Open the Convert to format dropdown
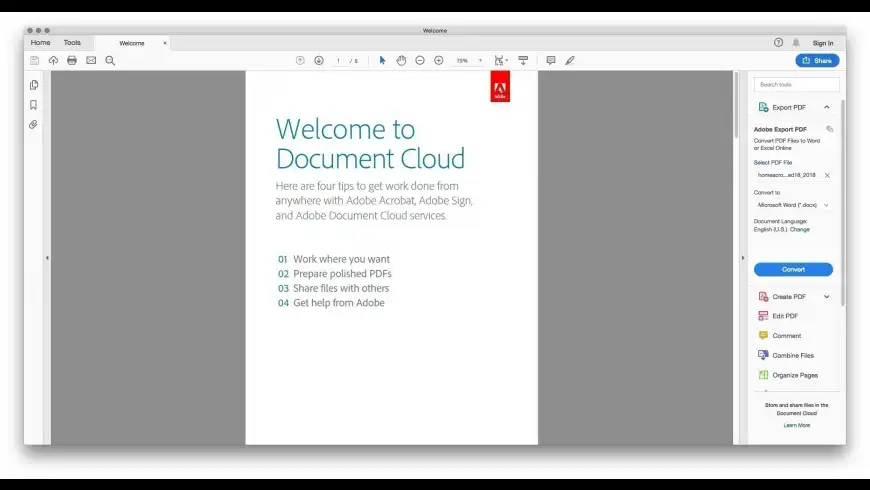870x490 pixels. (x=793, y=205)
